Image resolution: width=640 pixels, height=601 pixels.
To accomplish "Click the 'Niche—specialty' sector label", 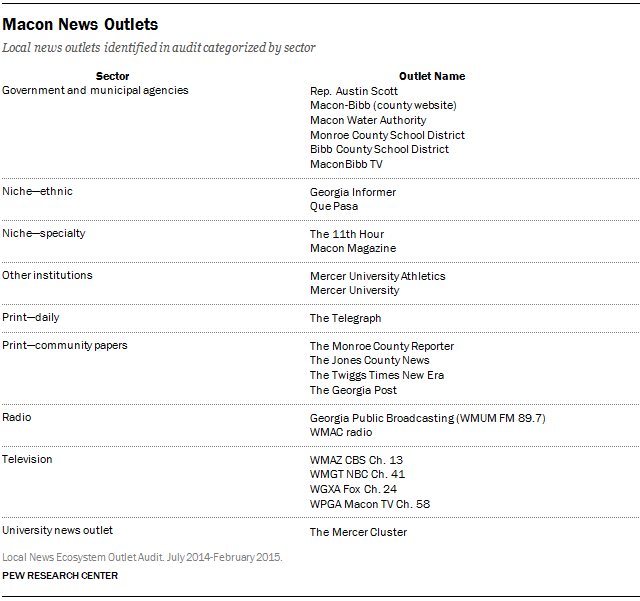I will pyautogui.click(x=44, y=234).
